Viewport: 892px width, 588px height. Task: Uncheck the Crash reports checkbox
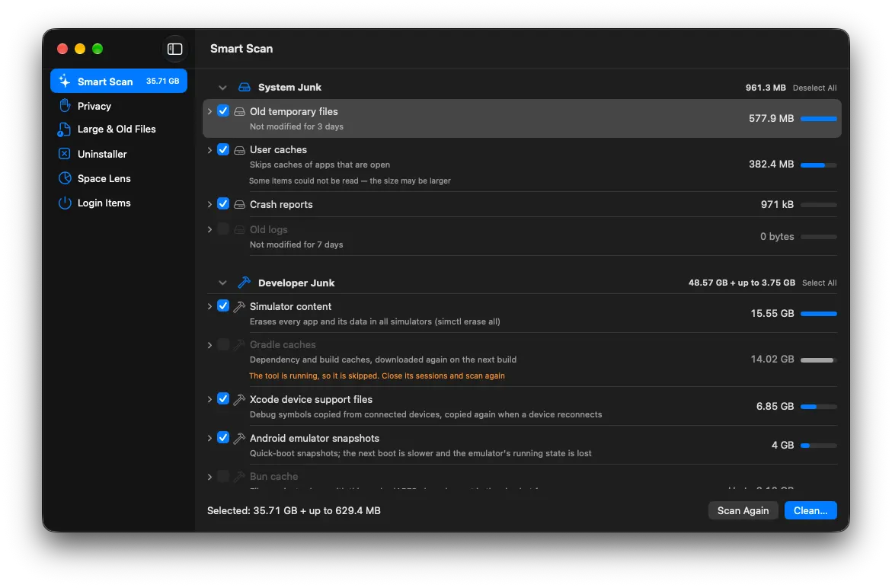pyautogui.click(x=223, y=203)
